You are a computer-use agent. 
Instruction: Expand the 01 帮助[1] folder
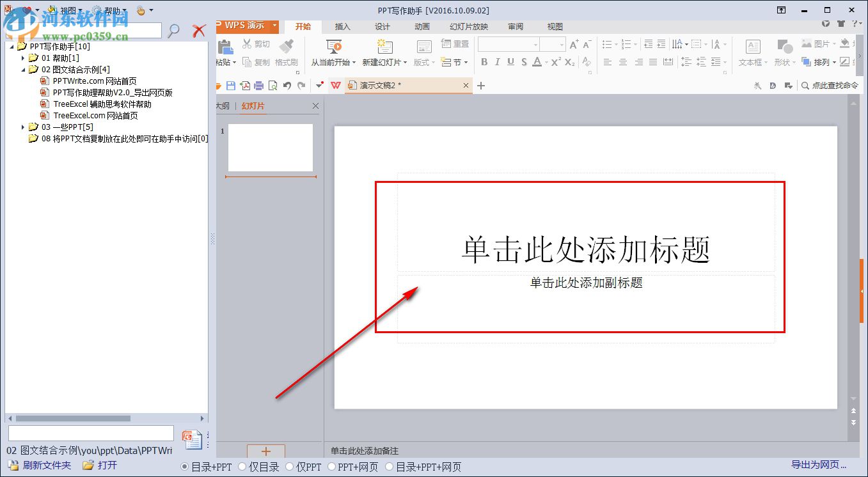pos(23,58)
